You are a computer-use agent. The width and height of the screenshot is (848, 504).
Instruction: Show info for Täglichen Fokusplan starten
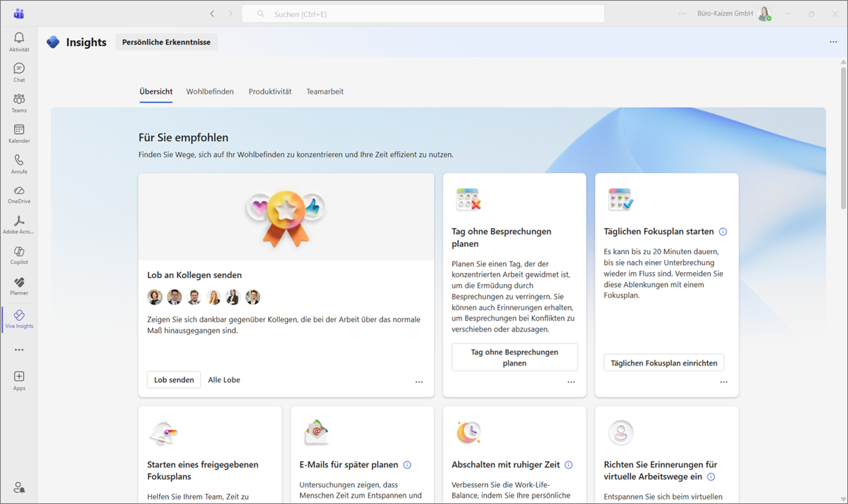(x=723, y=232)
